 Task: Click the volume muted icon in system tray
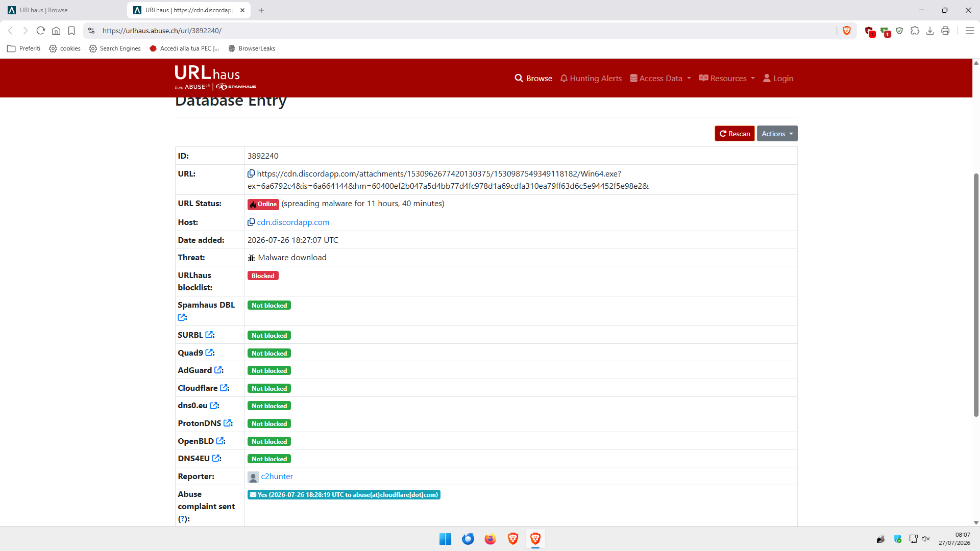926,539
